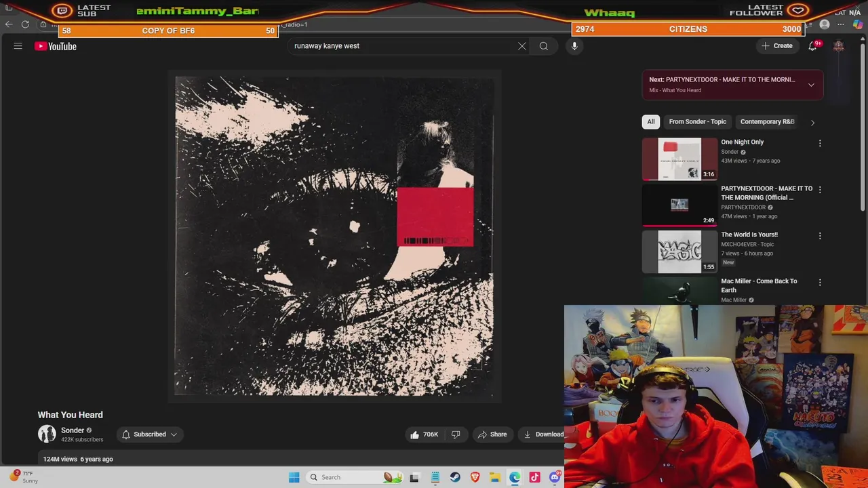Click the Sonder channel text under One Night Only
Screen dimensions: 868x488
[x=730, y=152]
